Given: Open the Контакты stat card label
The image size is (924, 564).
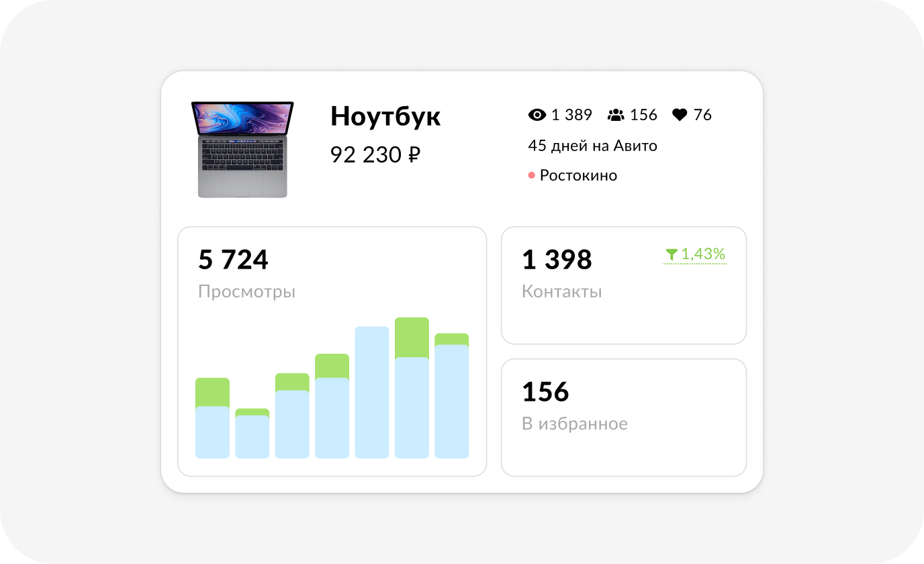Looking at the screenshot, I should [561, 292].
